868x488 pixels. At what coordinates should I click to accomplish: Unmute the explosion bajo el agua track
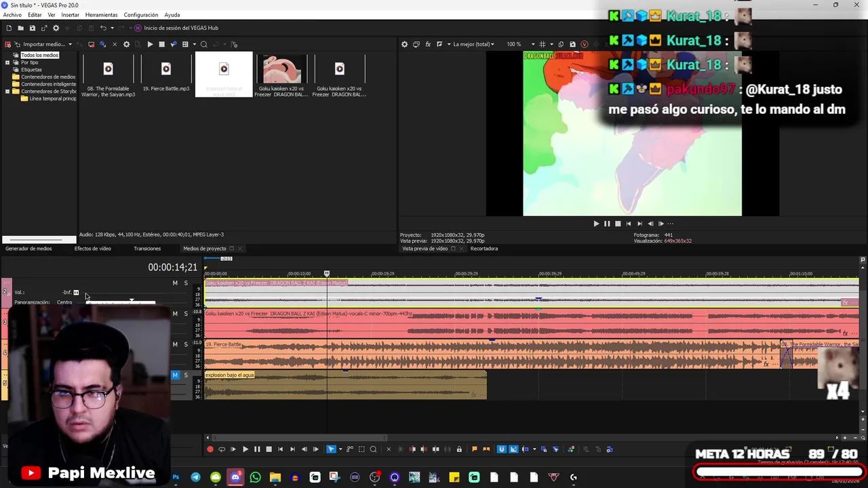click(x=175, y=375)
